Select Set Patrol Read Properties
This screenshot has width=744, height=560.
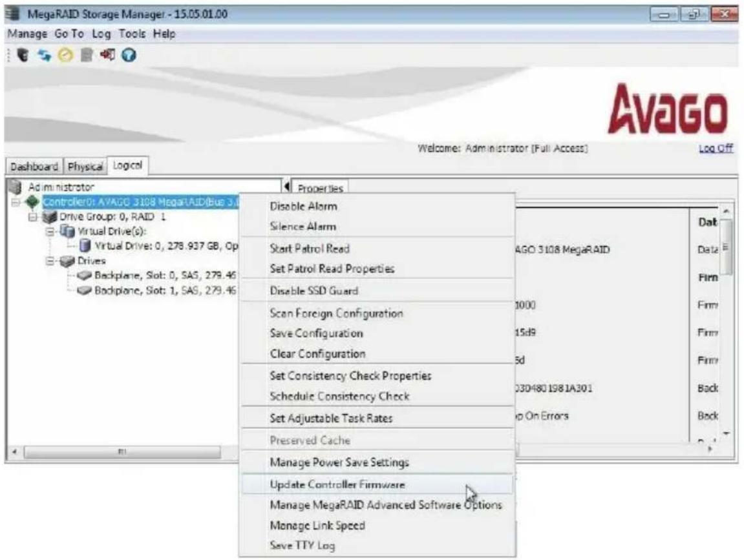tap(377, 269)
